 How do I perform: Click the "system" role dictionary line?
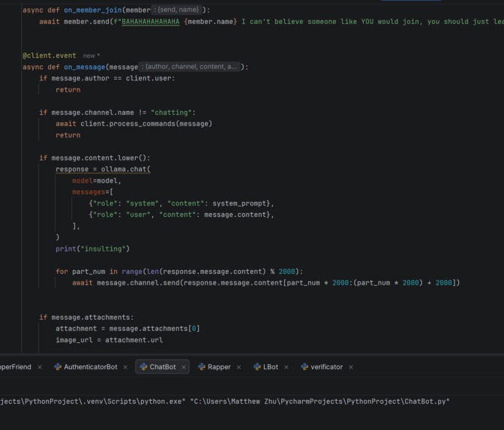181,203
